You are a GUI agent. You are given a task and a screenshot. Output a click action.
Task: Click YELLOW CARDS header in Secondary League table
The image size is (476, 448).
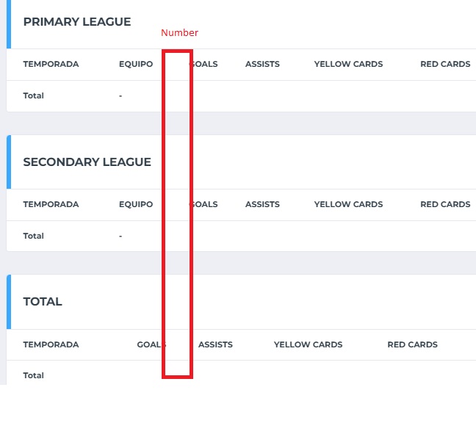[x=348, y=204]
